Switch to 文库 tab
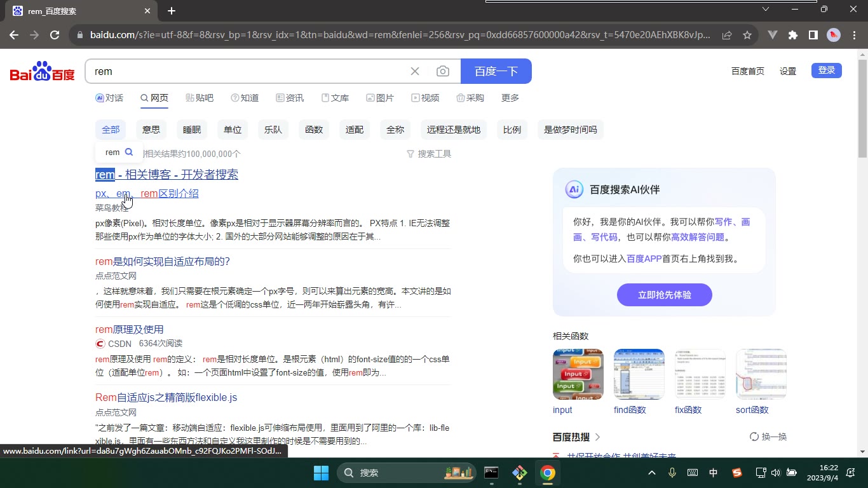868x488 pixels. coord(335,98)
